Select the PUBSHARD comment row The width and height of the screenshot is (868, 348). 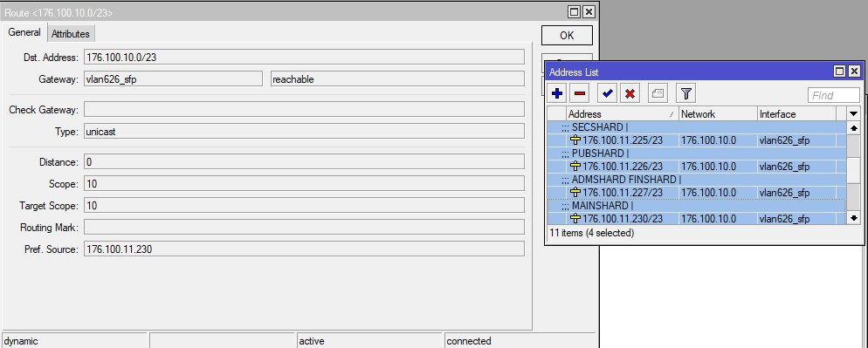(696, 154)
